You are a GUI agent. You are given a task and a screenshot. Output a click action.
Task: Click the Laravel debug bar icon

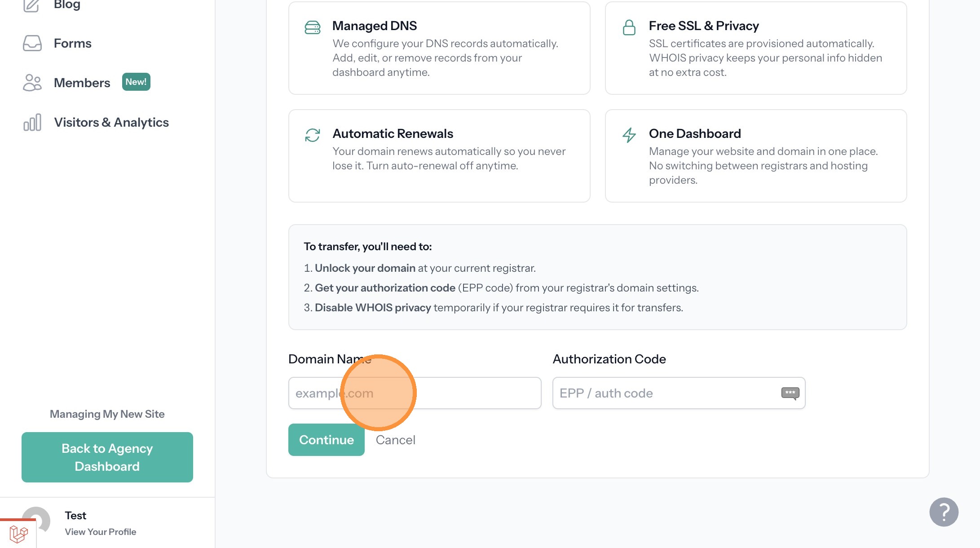(x=18, y=534)
